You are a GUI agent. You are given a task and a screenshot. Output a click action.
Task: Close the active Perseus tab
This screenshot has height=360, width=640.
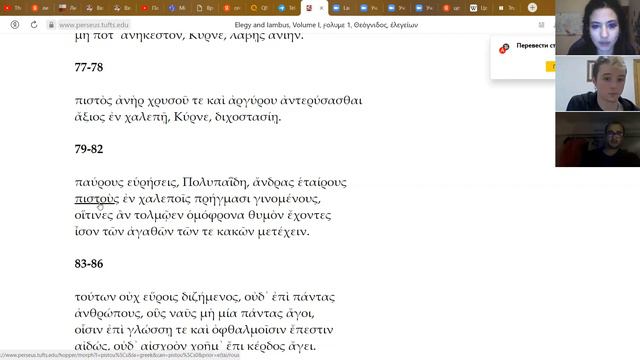[321, 8]
